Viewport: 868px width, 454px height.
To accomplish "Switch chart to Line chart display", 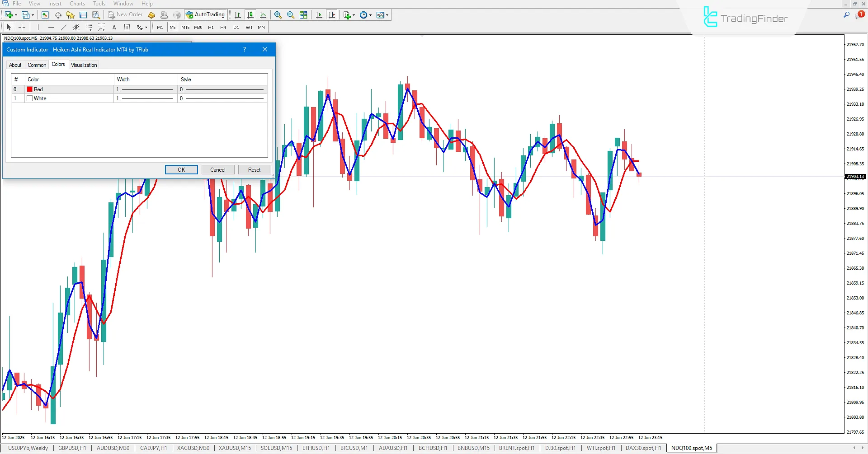I will coord(263,14).
